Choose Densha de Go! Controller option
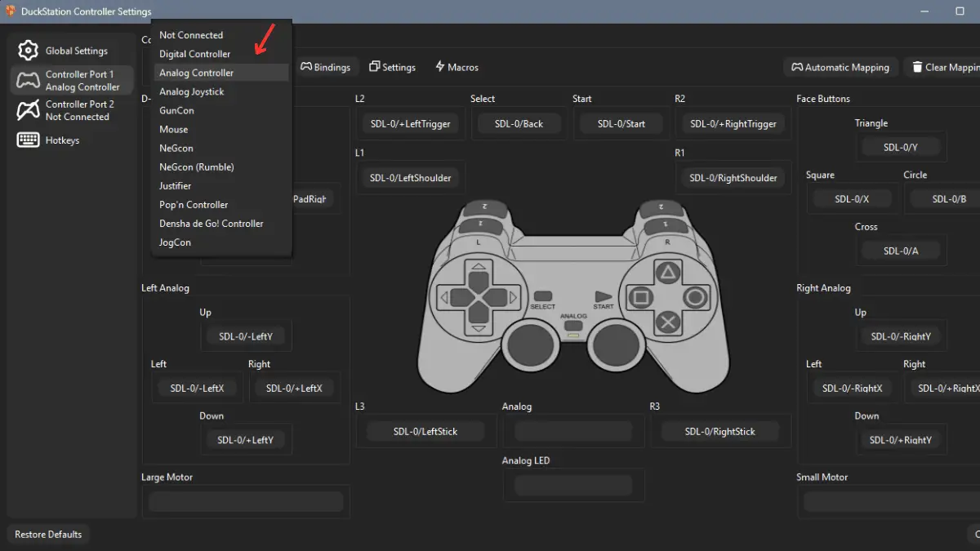 click(x=221, y=223)
